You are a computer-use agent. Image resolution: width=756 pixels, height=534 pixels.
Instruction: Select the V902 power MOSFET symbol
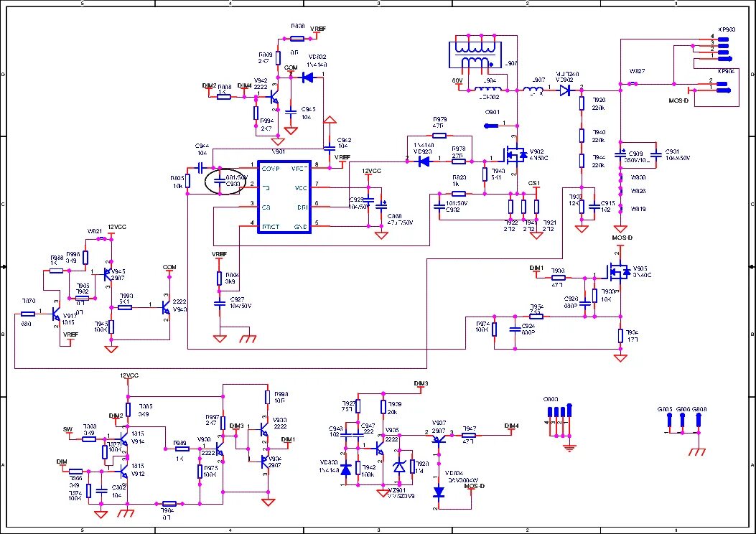pos(515,155)
